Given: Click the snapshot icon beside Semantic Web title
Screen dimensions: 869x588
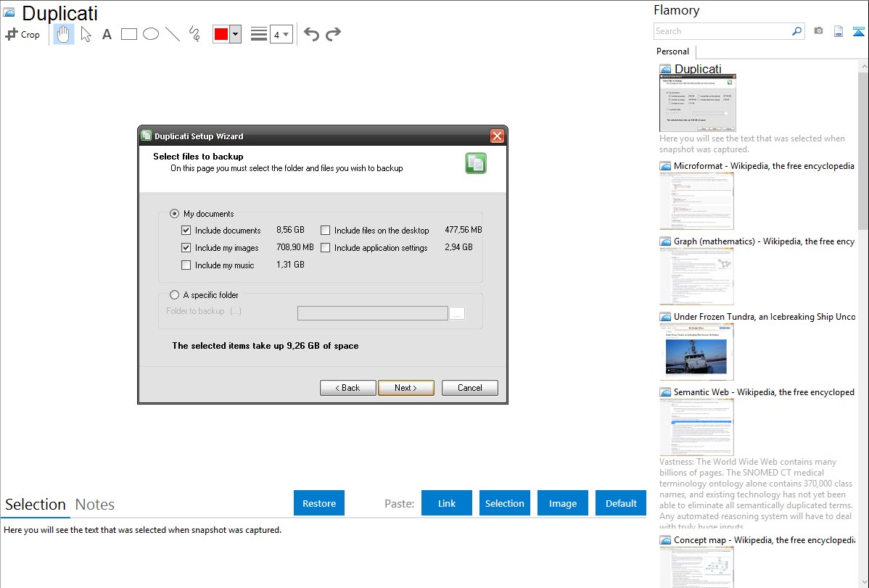Looking at the screenshot, I should pos(665,392).
